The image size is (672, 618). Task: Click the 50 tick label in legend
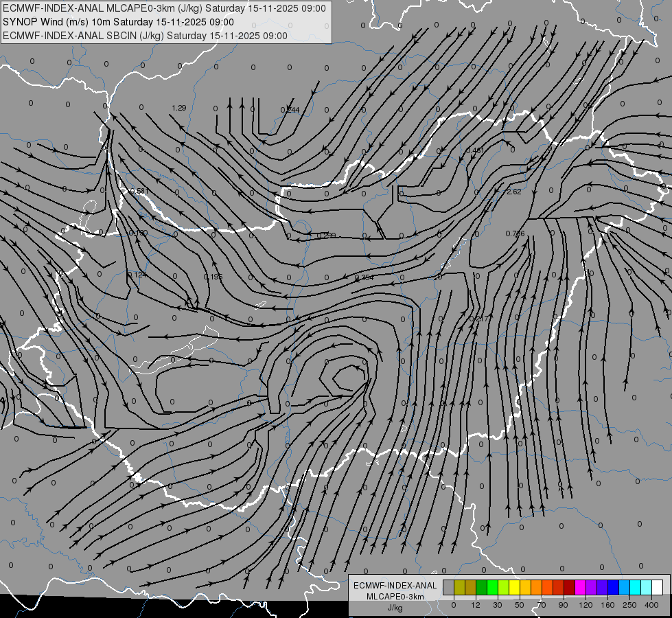[x=520, y=605]
